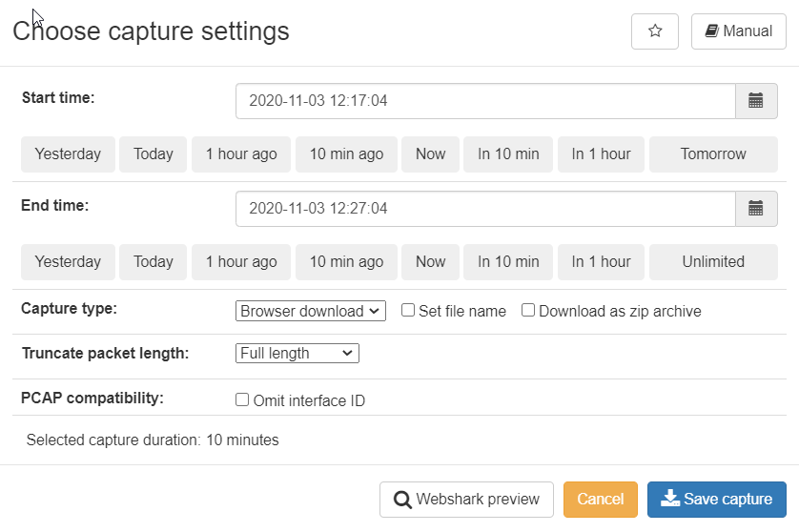Choose Now for the Start time
This screenshot has width=799, height=532.
pyautogui.click(x=430, y=153)
